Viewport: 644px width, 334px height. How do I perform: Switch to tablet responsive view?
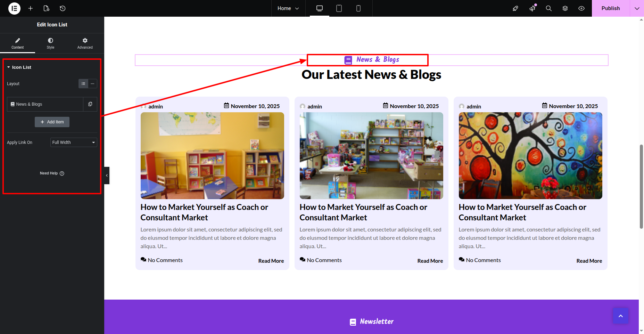339,8
